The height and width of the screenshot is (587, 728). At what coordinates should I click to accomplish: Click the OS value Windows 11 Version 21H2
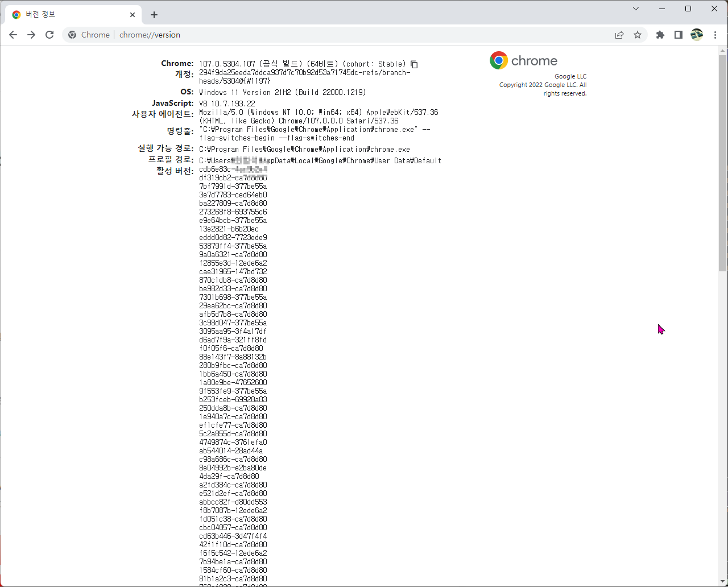283,92
